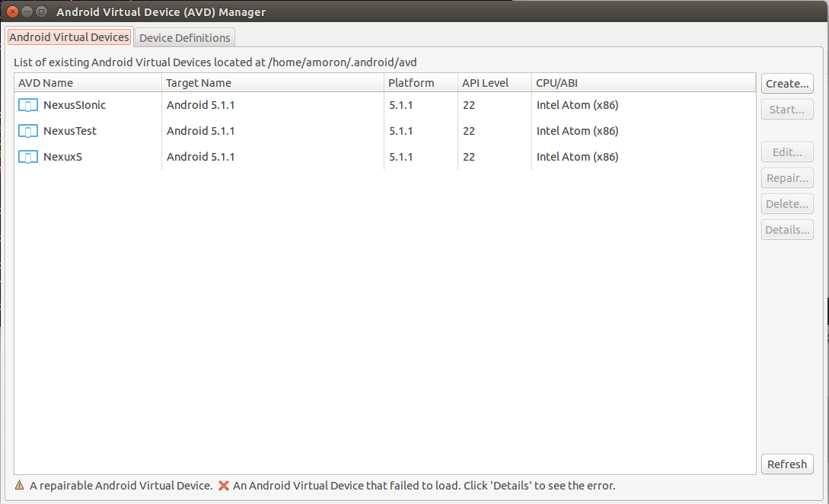Click Android 5.1.1 target in NexusSIonic row
Image resolution: width=829 pixels, height=504 pixels.
(x=200, y=105)
